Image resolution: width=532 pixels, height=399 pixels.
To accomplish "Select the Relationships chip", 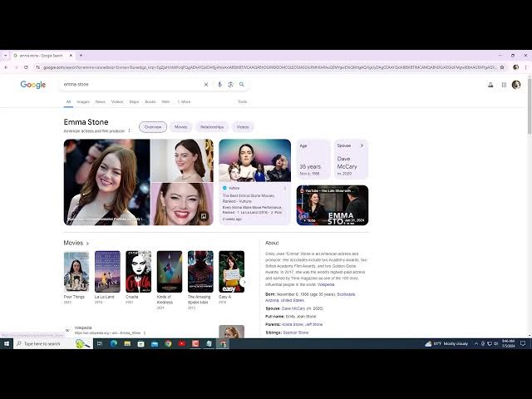I will (x=212, y=127).
